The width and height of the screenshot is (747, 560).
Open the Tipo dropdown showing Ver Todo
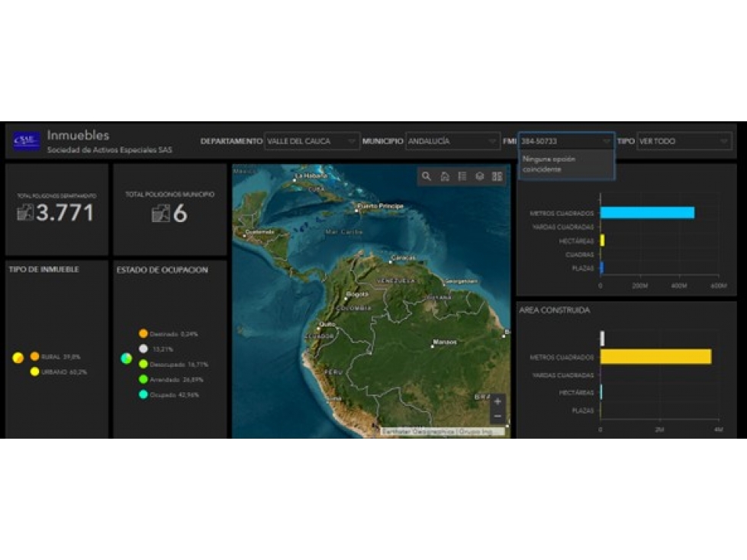point(684,141)
